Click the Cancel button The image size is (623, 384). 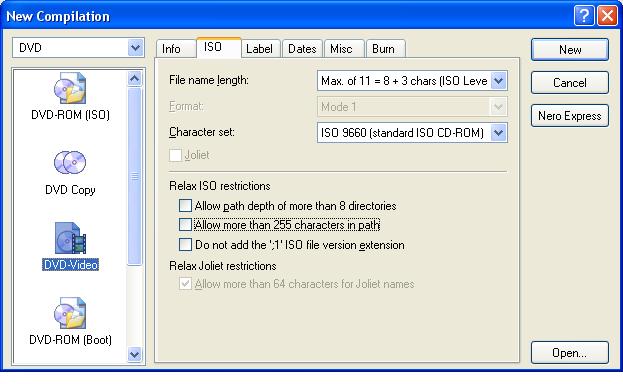click(x=570, y=83)
